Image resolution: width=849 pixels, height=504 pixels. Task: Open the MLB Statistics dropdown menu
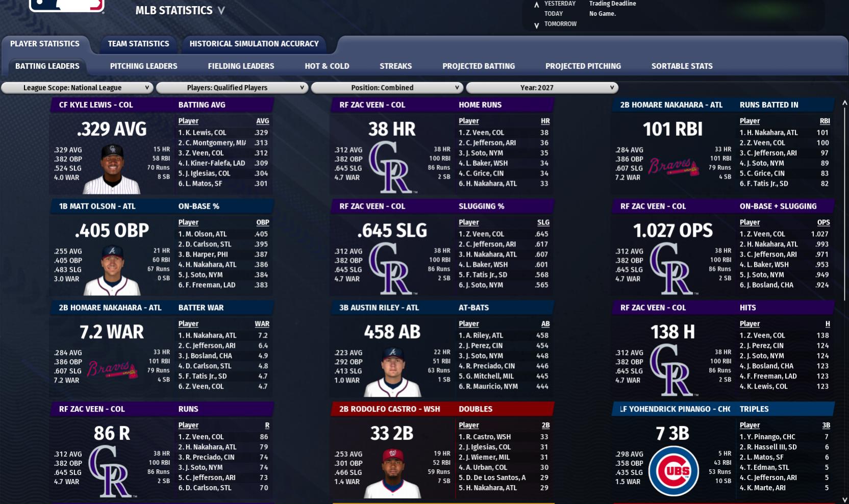click(180, 10)
